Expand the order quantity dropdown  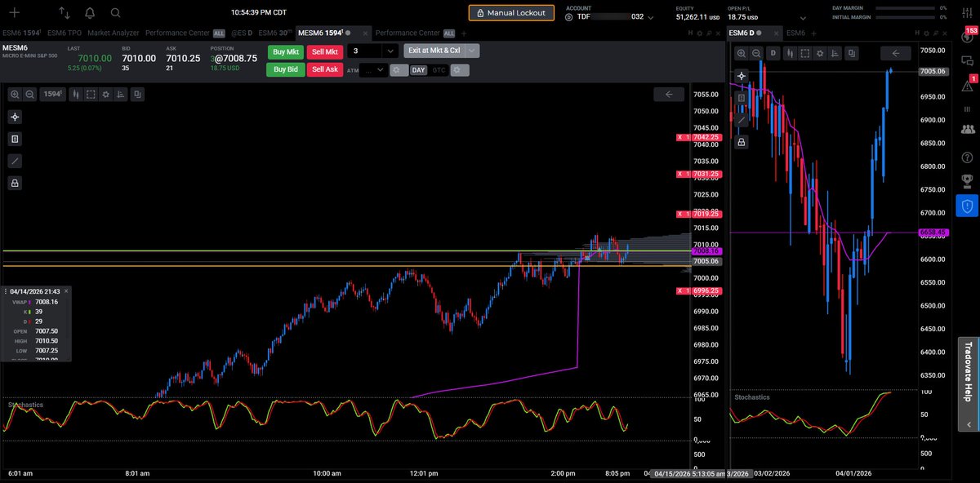click(x=390, y=51)
